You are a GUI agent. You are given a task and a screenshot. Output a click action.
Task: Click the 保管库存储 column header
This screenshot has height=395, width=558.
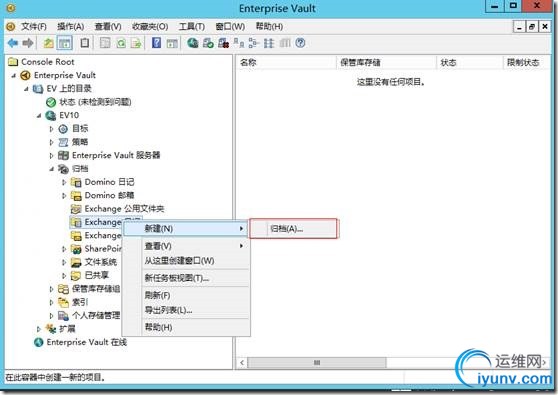[387, 63]
